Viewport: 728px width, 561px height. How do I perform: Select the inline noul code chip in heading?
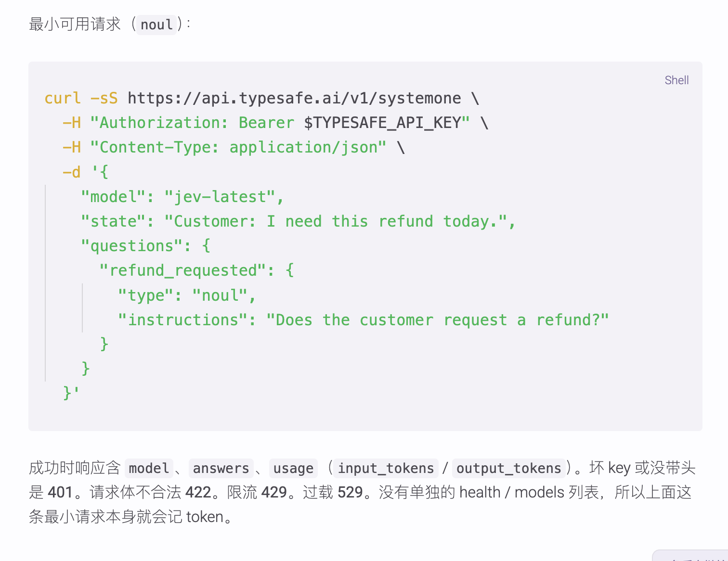(156, 24)
